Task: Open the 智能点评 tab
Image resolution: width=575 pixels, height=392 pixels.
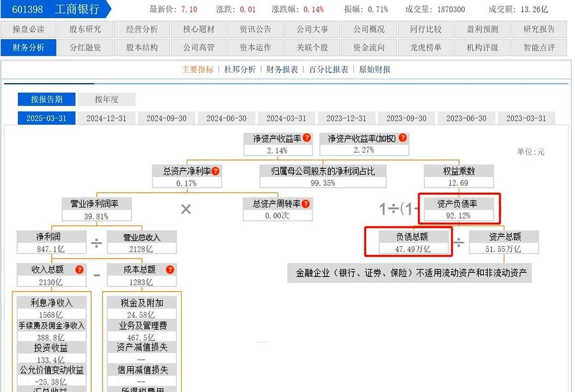Action: click(540, 48)
